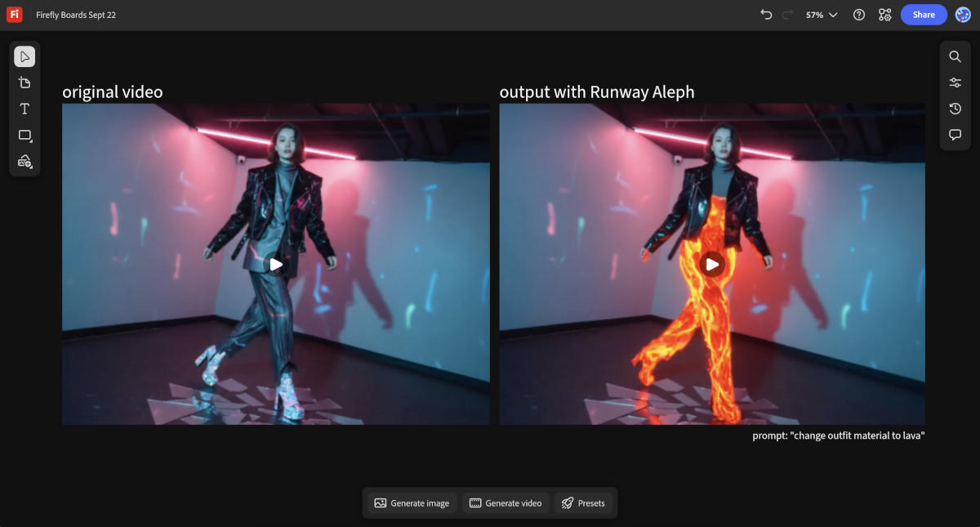Image resolution: width=980 pixels, height=527 pixels.
Task: Open the apps grid icon near Share
Action: point(884,15)
